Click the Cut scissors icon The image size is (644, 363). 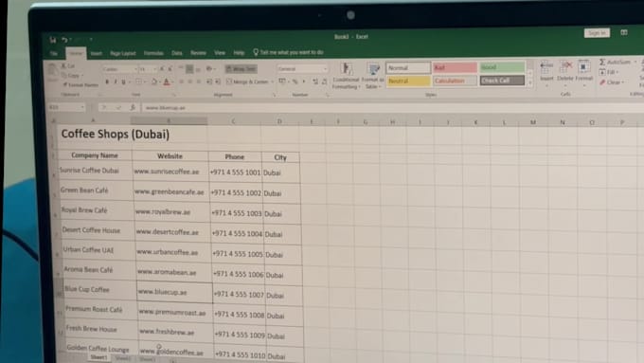63,65
